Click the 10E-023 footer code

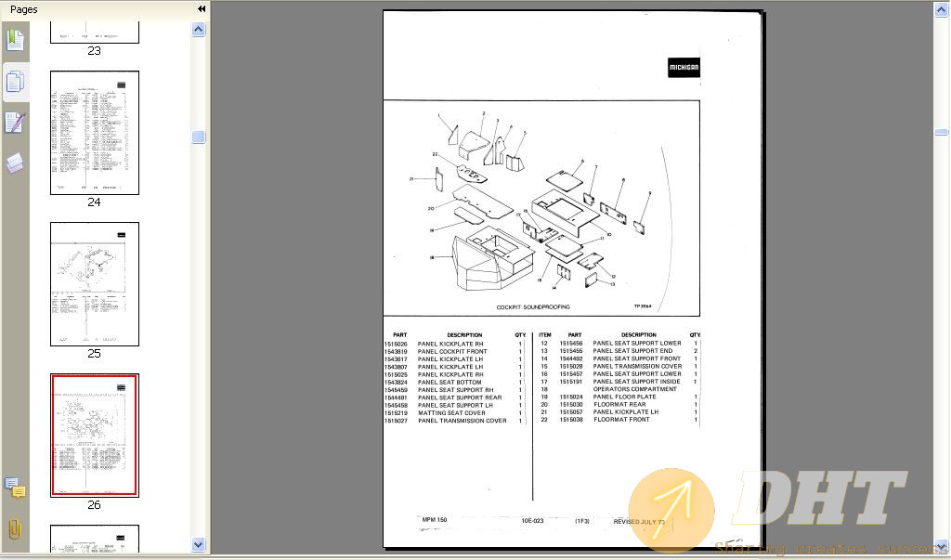[532, 521]
